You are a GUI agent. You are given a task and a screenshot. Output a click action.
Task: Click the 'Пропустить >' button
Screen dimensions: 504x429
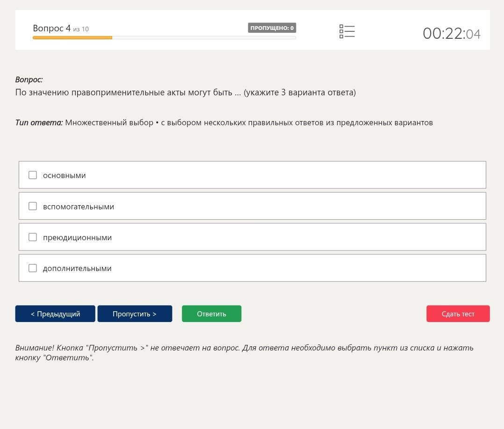(x=135, y=314)
